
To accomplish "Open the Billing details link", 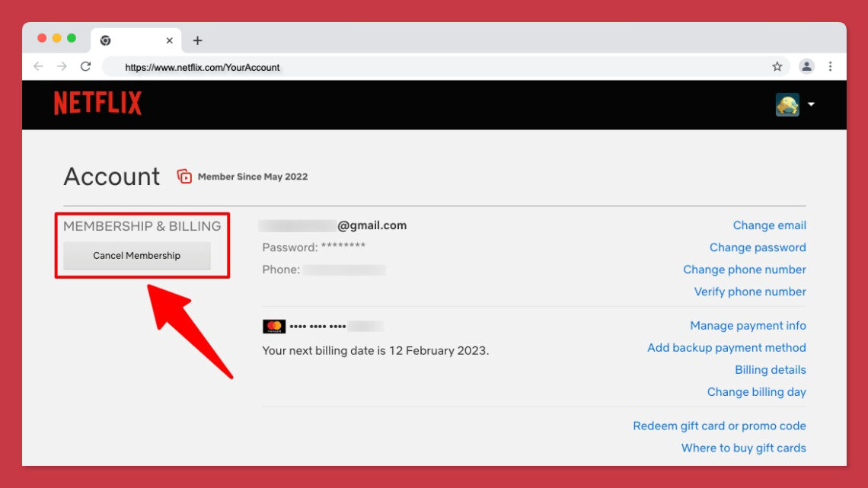I will pyautogui.click(x=770, y=369).
